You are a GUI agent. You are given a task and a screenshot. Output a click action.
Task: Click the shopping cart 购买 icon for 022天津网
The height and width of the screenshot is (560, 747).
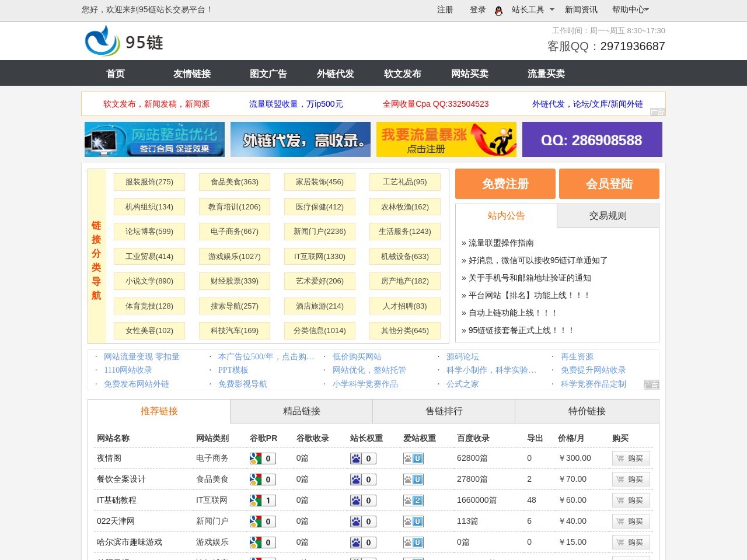(631, 521)
